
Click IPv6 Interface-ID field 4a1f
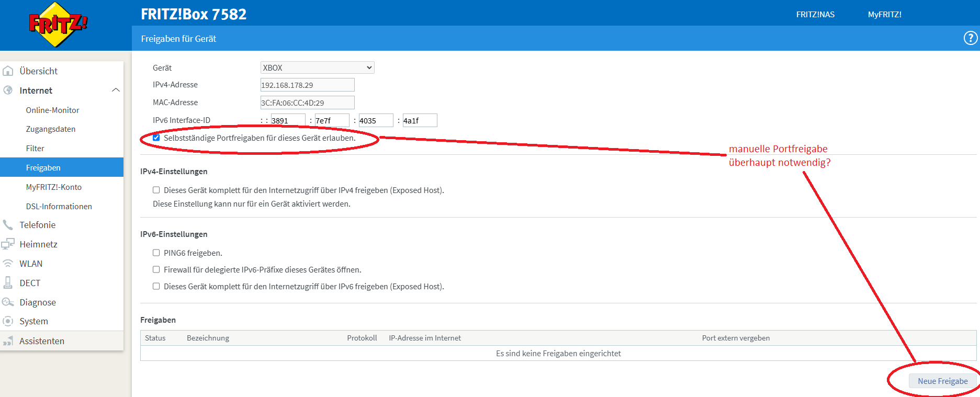420,120
